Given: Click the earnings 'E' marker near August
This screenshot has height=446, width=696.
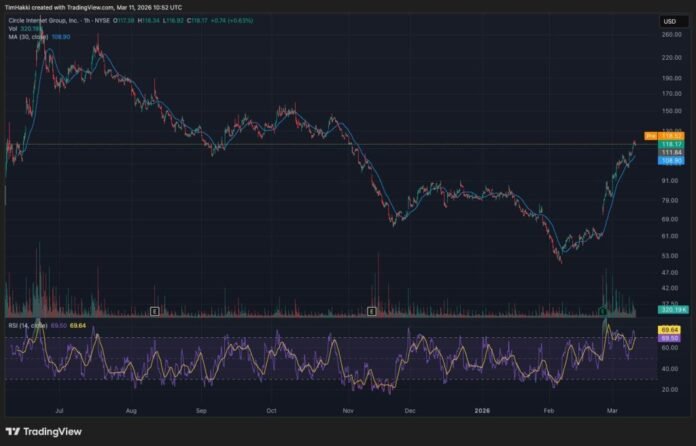Looking at the screenshot, I should point(154,311).
